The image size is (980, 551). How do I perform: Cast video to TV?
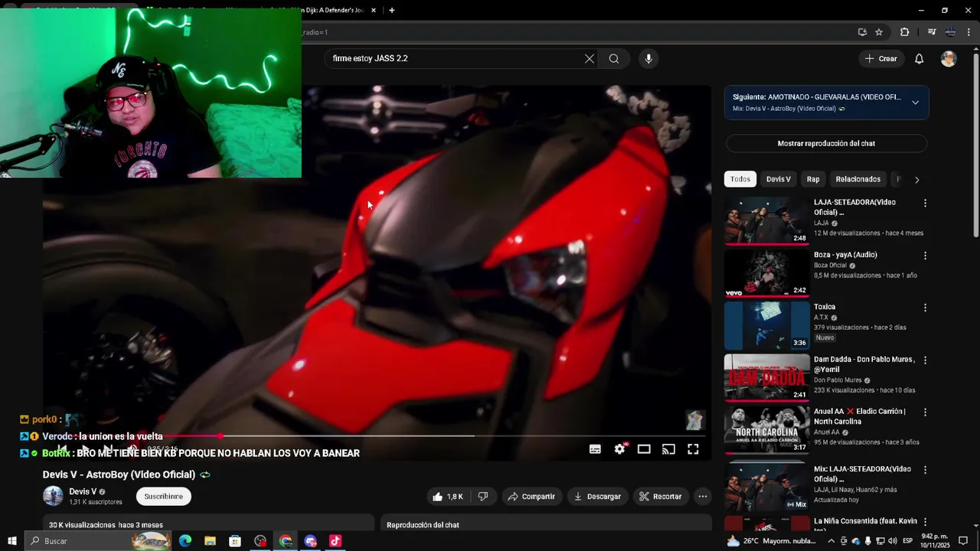pos(668,449)
